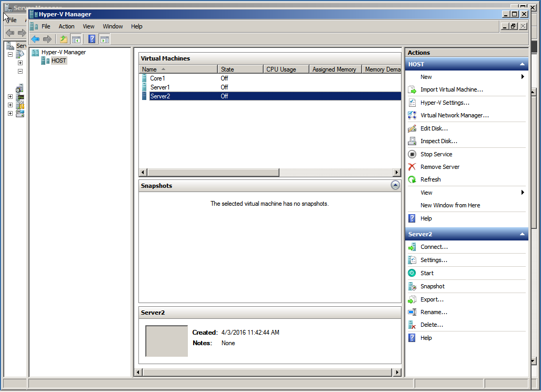Open the File menu in Server Manager window
Viewport: 541px width, 392px height.
click(x=13, y=20)
